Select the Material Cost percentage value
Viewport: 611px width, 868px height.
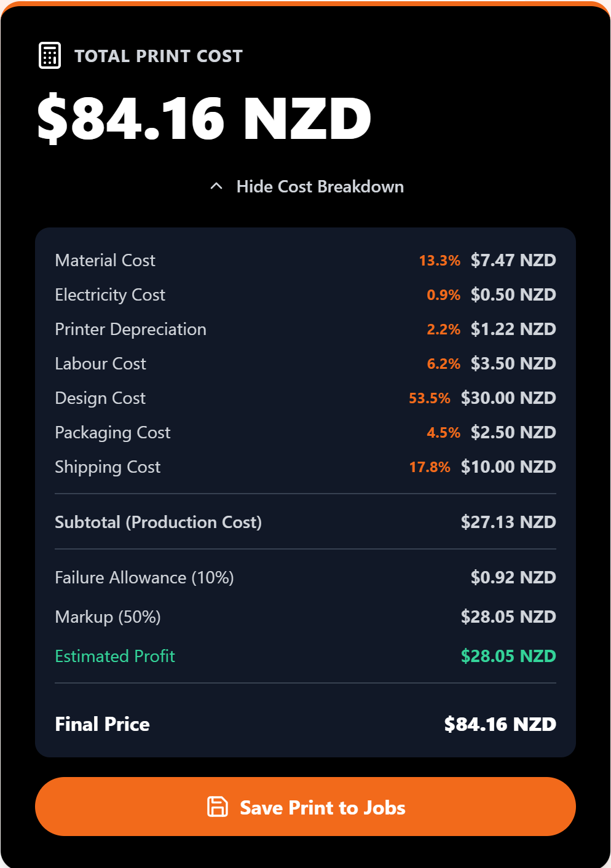coord(439,260)
